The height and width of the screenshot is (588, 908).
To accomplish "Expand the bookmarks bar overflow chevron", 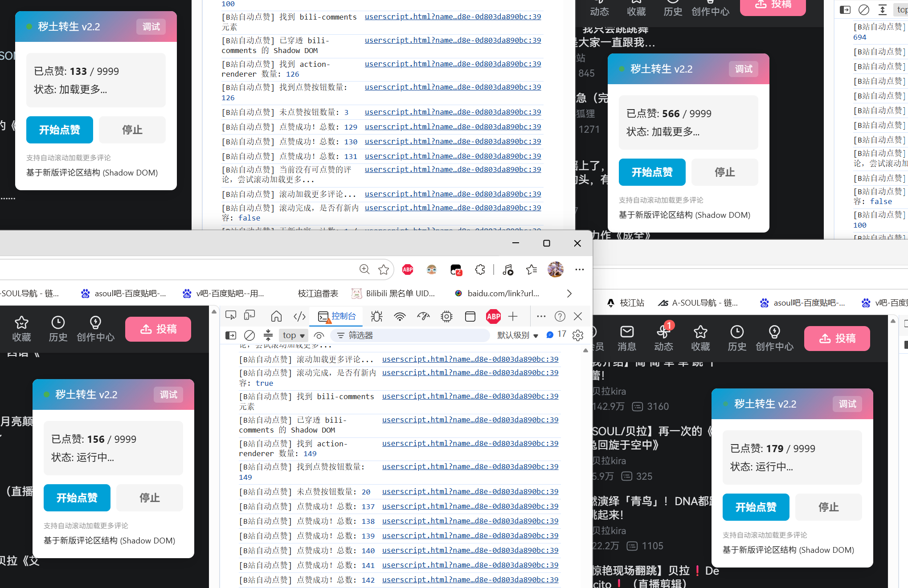I will coord(569,293).
